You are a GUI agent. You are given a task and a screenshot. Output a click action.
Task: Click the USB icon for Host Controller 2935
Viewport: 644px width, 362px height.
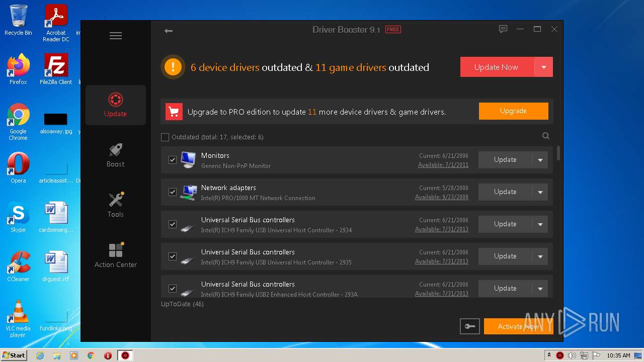coord(188,259)
